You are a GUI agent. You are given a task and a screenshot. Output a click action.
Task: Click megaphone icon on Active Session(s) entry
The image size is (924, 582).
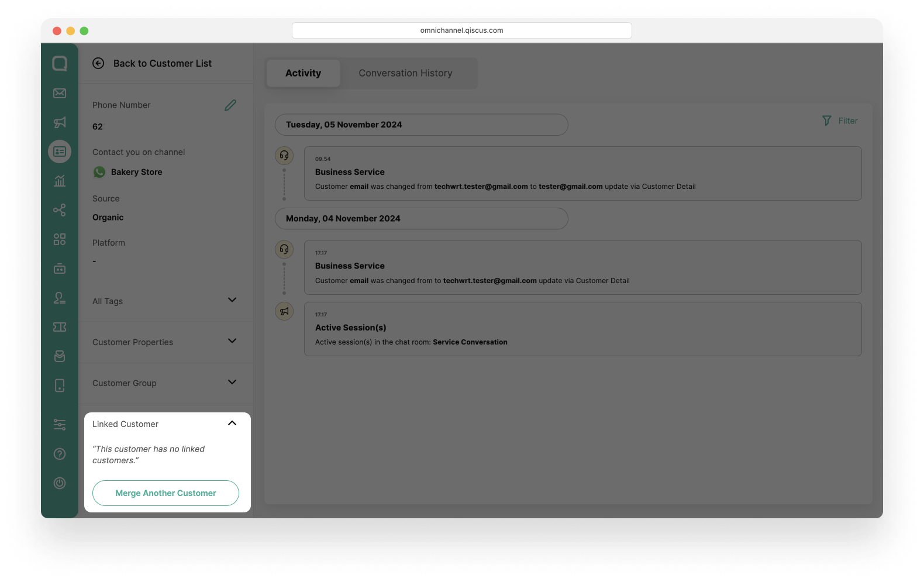click(x=284, y=311)
